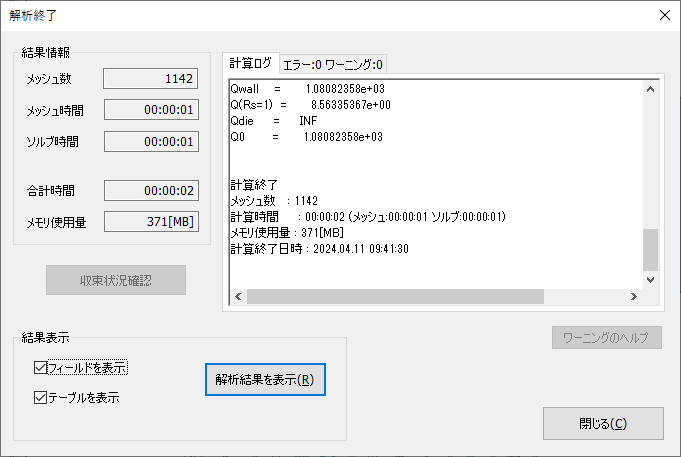This screenshot has width=681, height=457.
Task: Select the メッシュ数 value field
Action: pos(151,79)
